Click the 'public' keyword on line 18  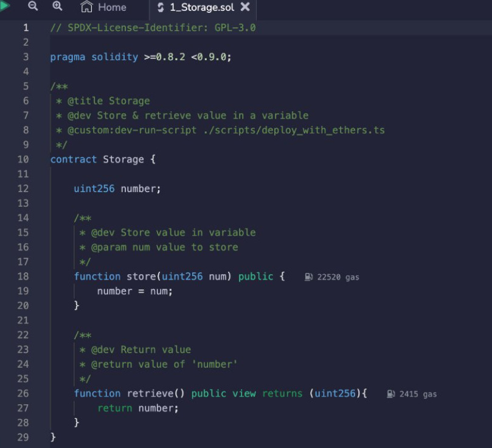click(x=255, y=277)
